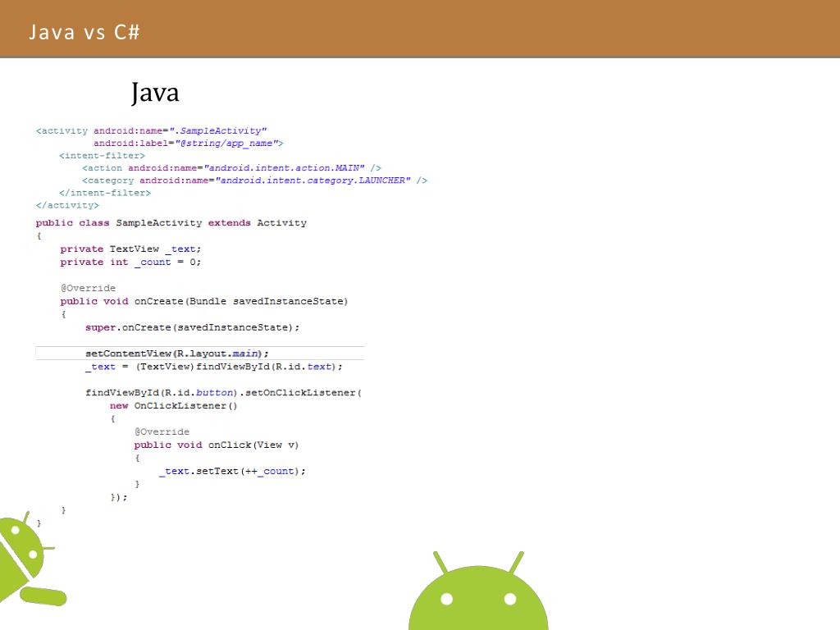Click '_text.setText(++_count);' line
The height and width of the screenshot is (630, 840).
(x=232, y=472)
